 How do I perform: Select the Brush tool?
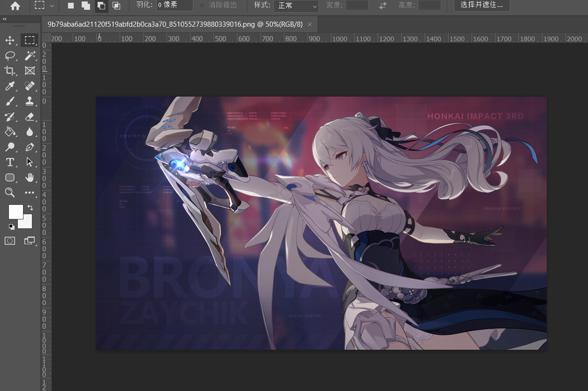click(10, 101)
